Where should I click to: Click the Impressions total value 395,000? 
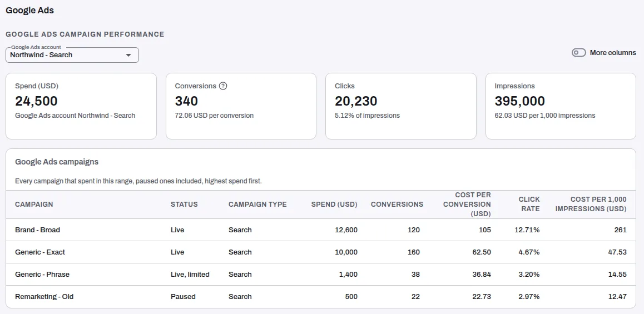click(x=519, y=101)
